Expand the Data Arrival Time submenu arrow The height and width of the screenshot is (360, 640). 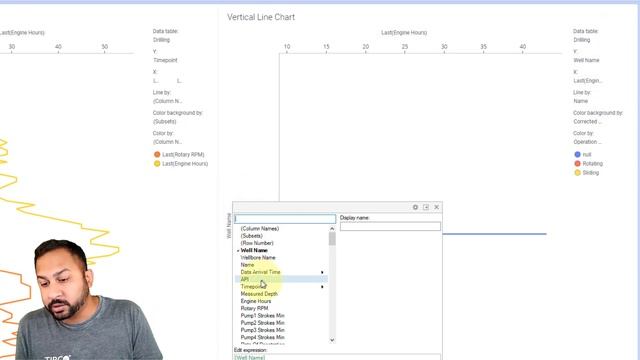click(x=322, y=272)
